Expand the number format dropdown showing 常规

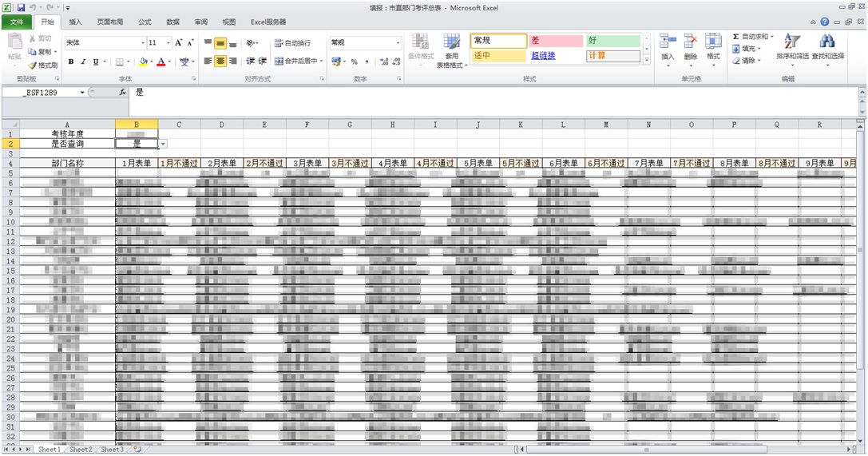tap(398, 43)
